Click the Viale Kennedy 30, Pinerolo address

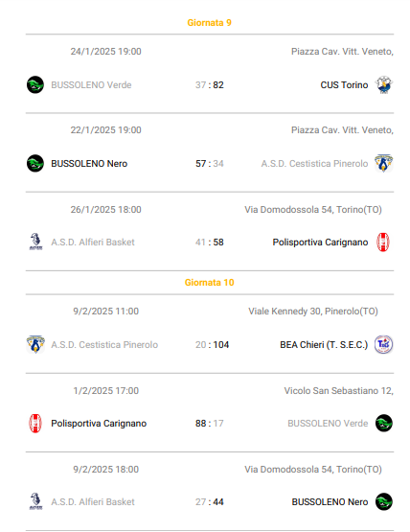[313, 312]
